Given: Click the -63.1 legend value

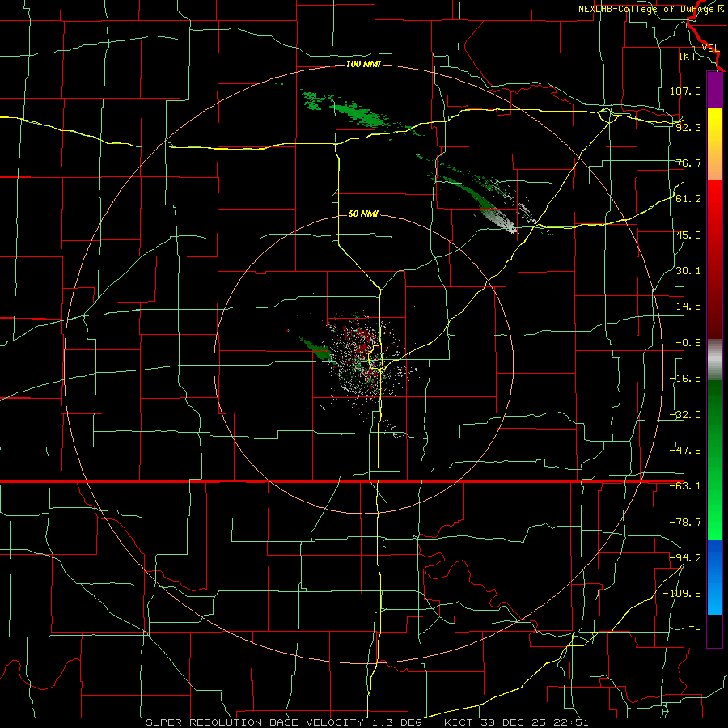Looking at the screenshot, I should [x=685, y=486].
